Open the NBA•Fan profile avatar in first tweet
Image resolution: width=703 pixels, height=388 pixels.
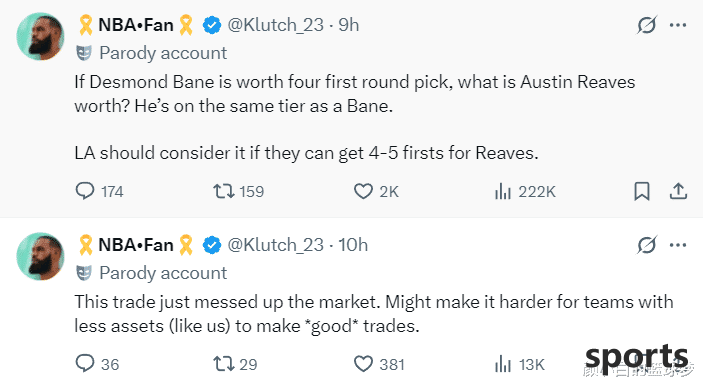click(x=40, y=36)
